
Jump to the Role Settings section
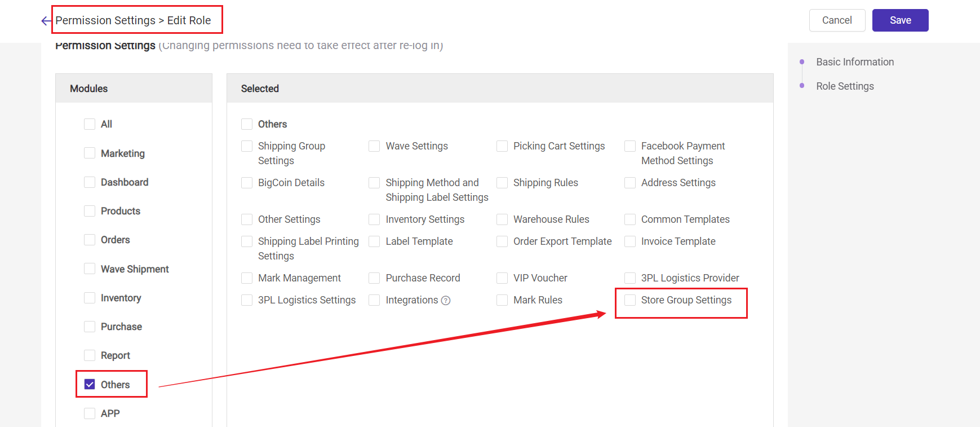tap(845, 86)
